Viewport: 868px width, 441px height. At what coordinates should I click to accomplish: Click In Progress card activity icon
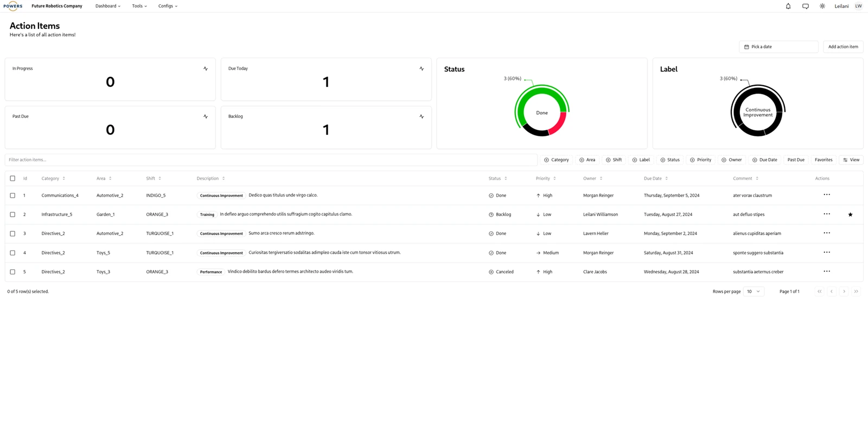click(x=206, y=68)
